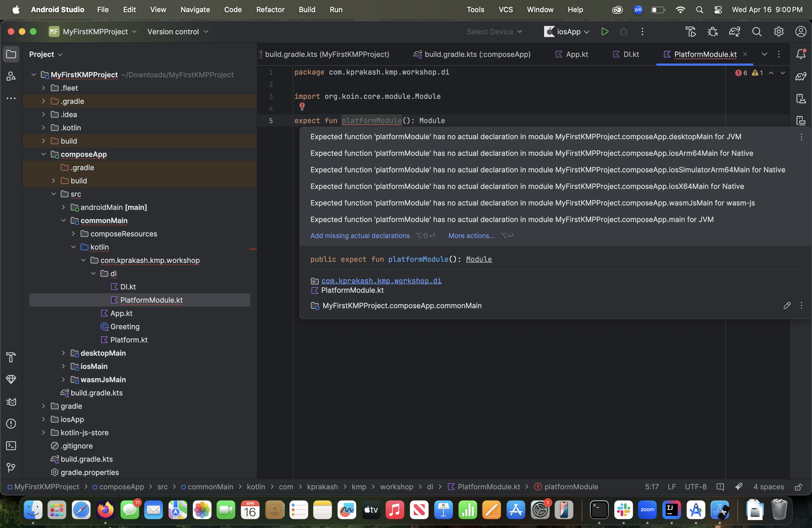Expand the .fleet folder

click(x=43, y=88)
